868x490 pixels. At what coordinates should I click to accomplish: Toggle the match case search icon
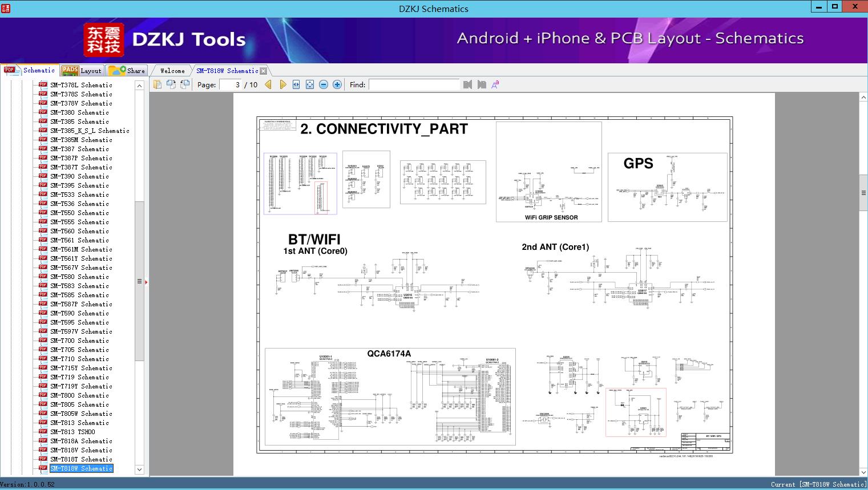pyautogui.click(x=495, y=84)
